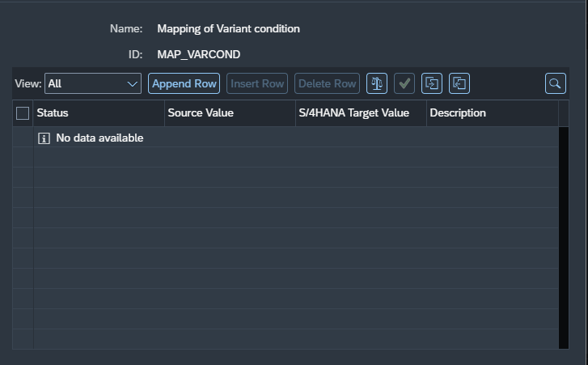Select the S/4HANA Target Value column header
Image resolution: width=588 pixels, height=365 pixels.
(x=361, y=113)
